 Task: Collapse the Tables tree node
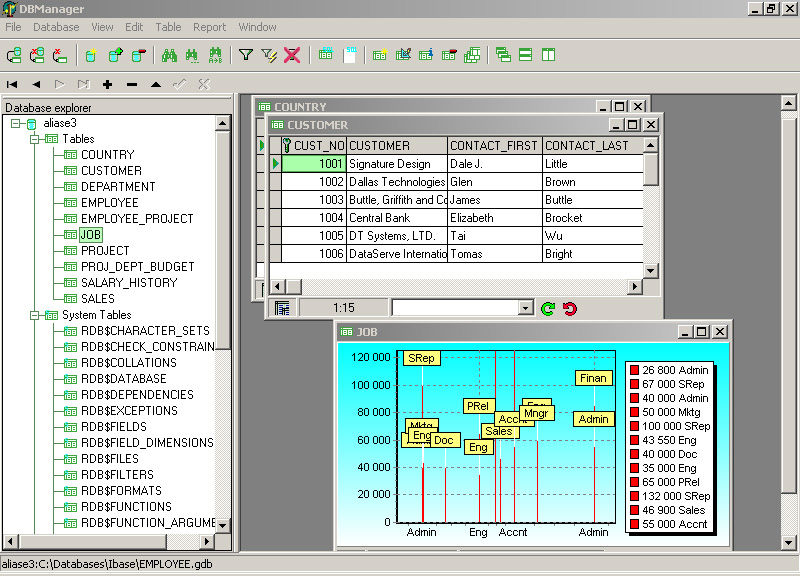coord(35,139)
